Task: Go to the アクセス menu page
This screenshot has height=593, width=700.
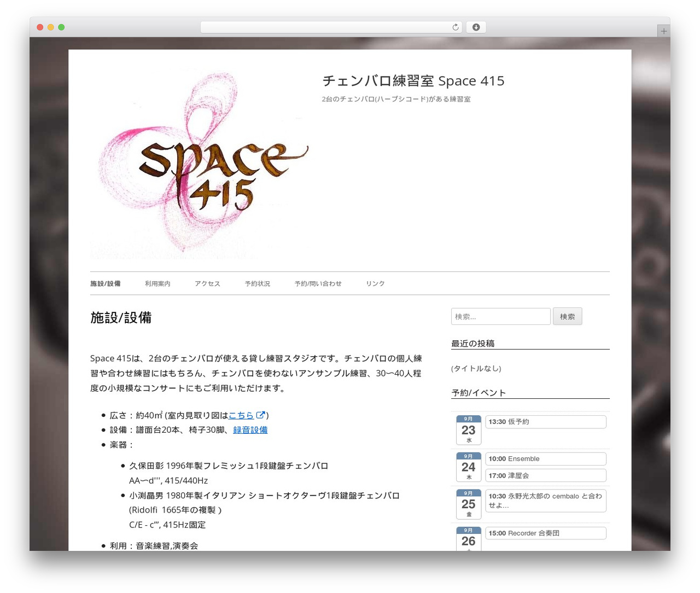Action: pyautogui.click(x=207, y=283)
